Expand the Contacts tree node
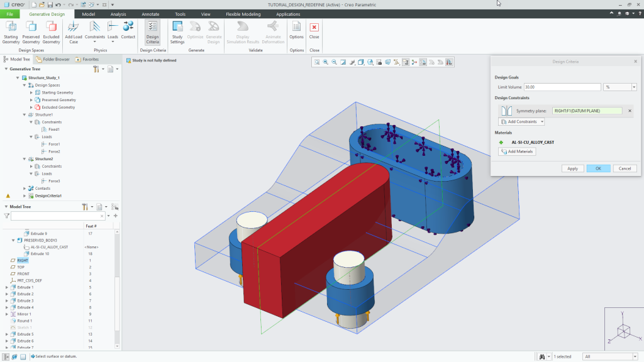 (x=25, y=189)
